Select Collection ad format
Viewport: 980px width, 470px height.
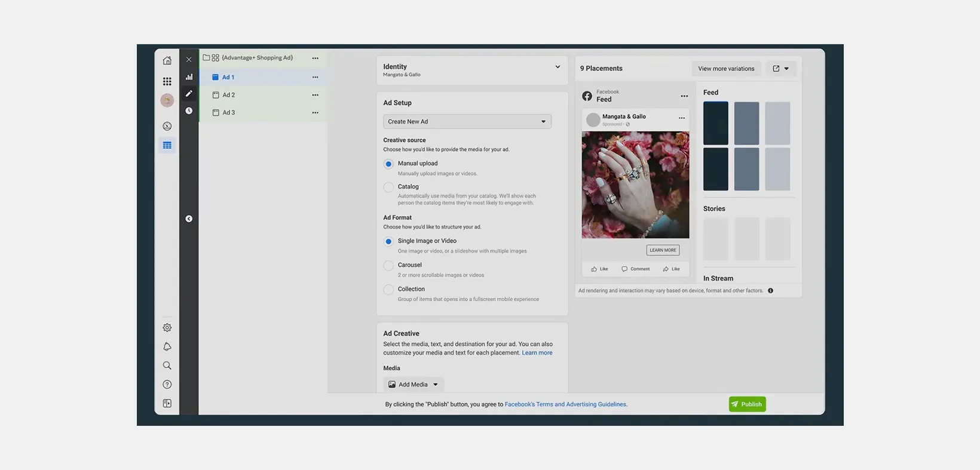388,290
